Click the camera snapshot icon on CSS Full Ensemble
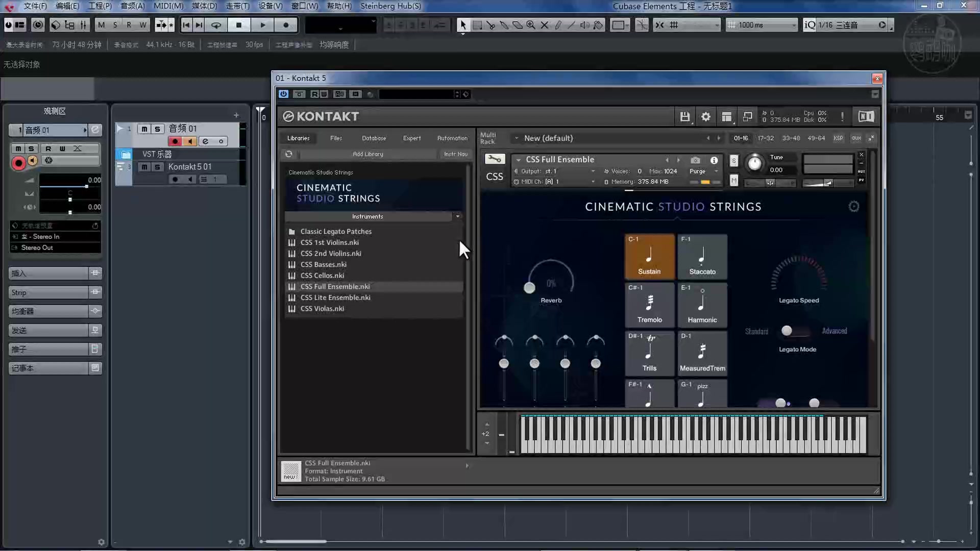Image resolution: width=980 pixels, height=551 pixels. [695, 160]
